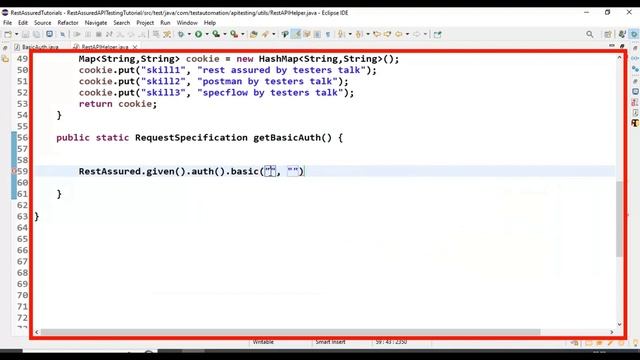Toggle Block Selection mode icon
Screen dimensions: 640x360
(x=317, y=34)
